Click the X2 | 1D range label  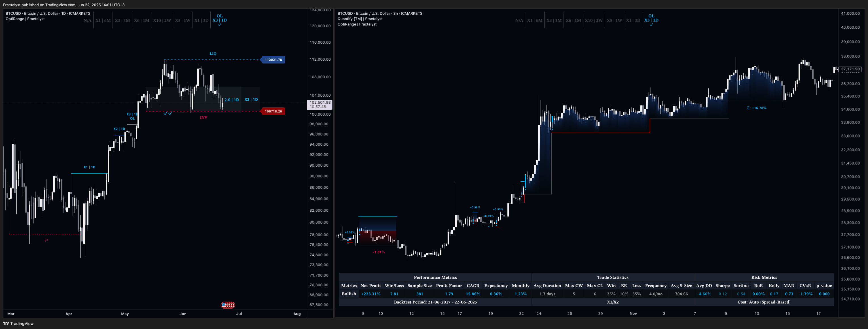(x=119, y=129)
